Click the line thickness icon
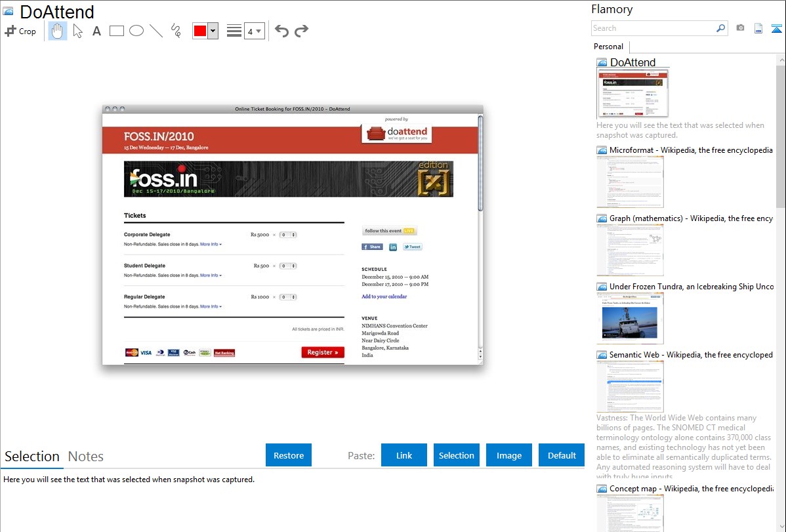The height and width of the screenshot is (532, 786). point(234,31)
